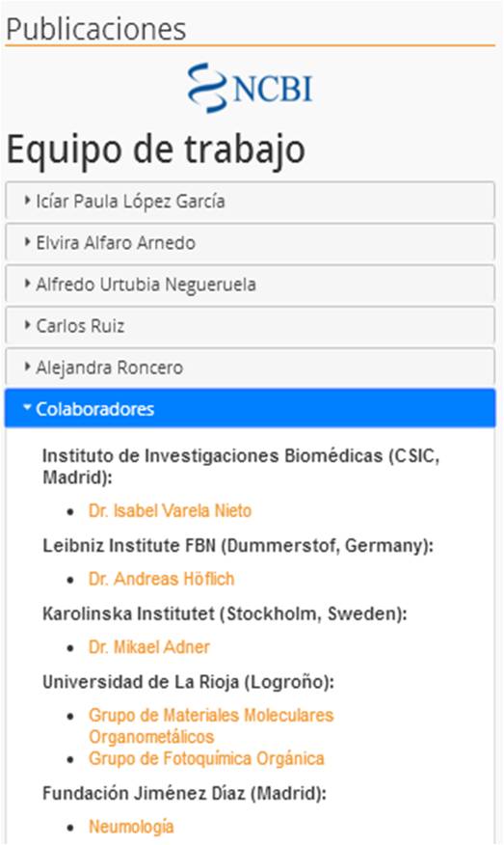
Task: Follow the Dr. Mikael Adner link
Action: coord(149,646)
